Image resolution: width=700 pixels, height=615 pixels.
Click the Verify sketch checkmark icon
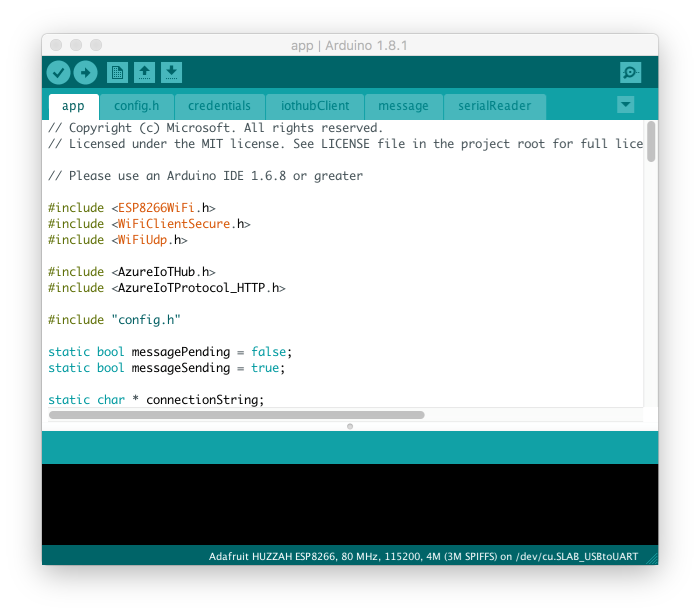click(58, 72)
